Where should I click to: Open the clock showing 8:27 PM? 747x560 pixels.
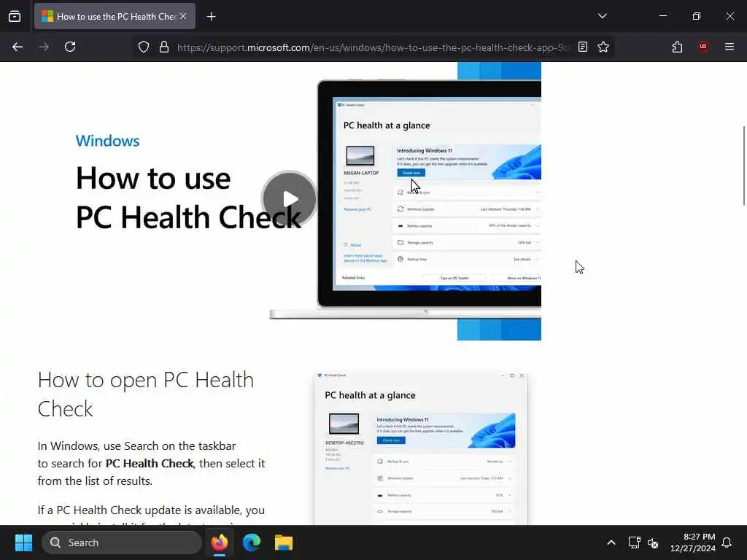[693, 542]
